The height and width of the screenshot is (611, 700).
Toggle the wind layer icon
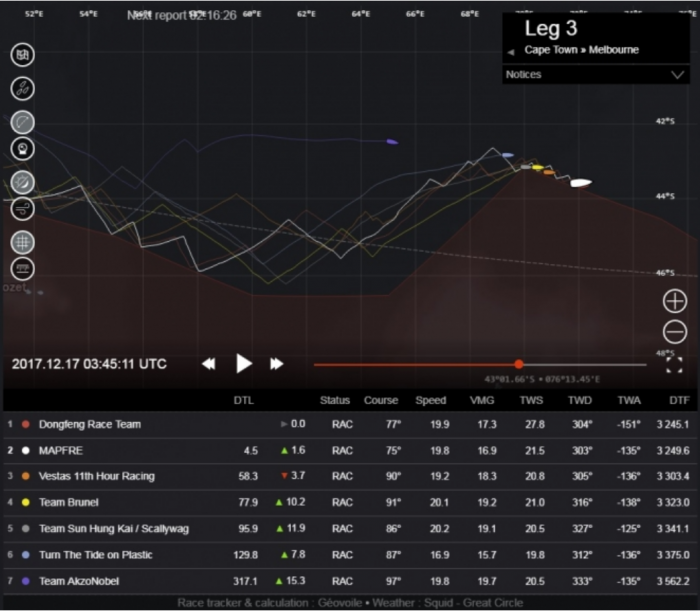22,208
